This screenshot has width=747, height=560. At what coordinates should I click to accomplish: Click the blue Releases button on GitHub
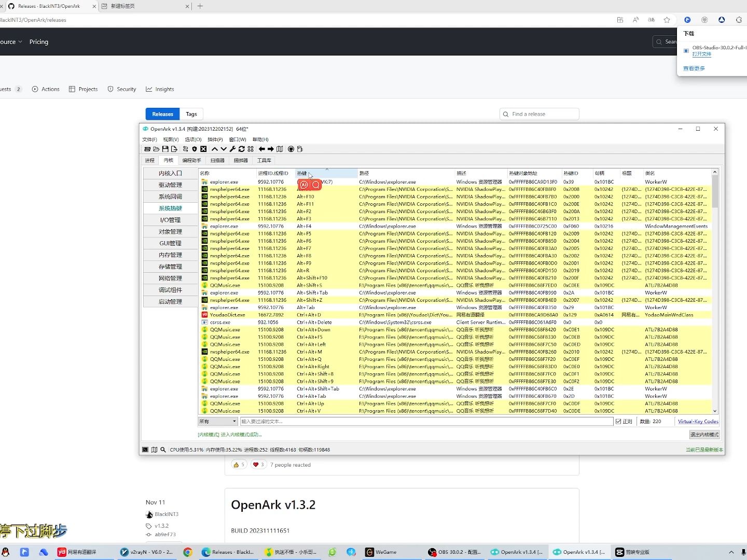(x=162, y=114)
